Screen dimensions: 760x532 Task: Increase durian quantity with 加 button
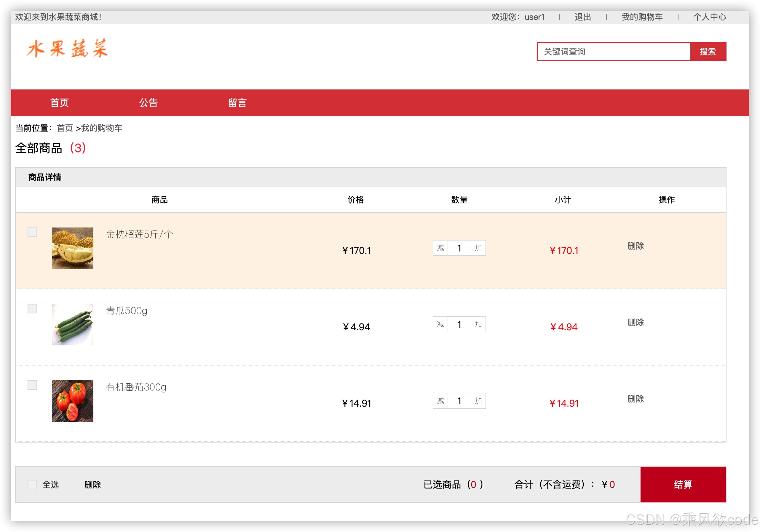(478, 248)
